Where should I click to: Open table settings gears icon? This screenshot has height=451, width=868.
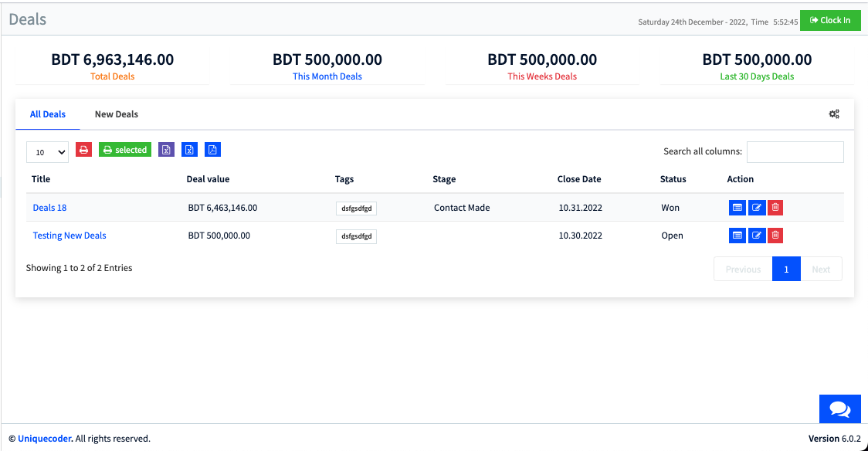coord(834,114)
